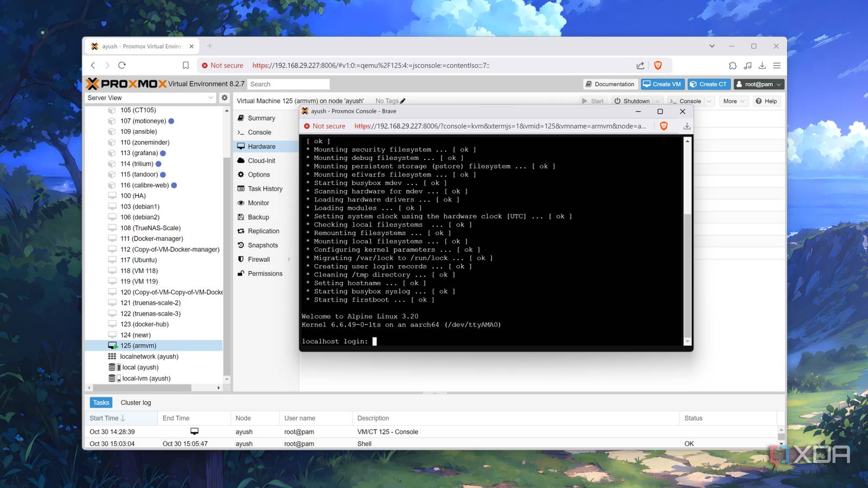Image resolution: width=868 pixels, height=488 pixels.
Task: Open the More actions dropdown
Action: tap(733, 101)
